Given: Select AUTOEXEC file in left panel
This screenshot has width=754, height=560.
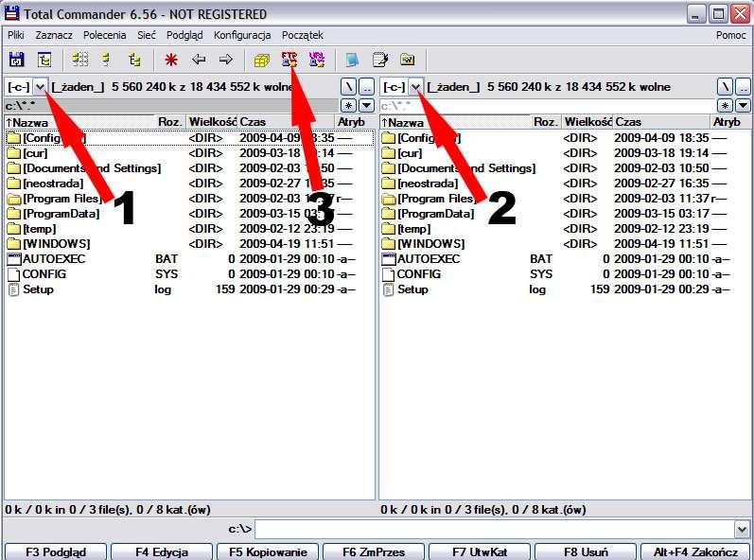Looking at the screenshot, I should (x=189, y=259).
